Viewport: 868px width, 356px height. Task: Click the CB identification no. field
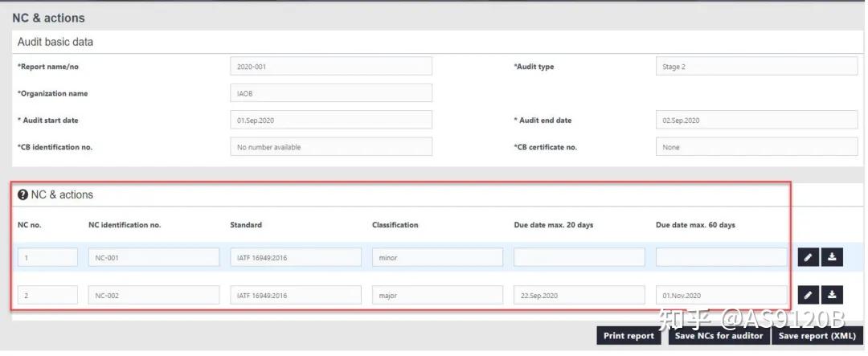[330, 147]
